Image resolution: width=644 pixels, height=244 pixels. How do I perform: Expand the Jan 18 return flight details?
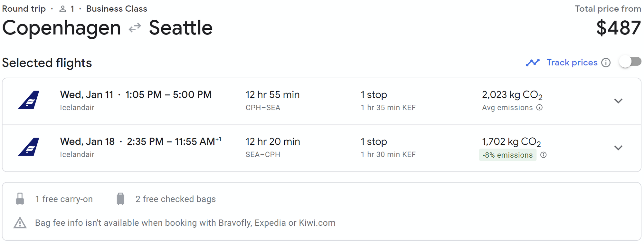[618, 148]
